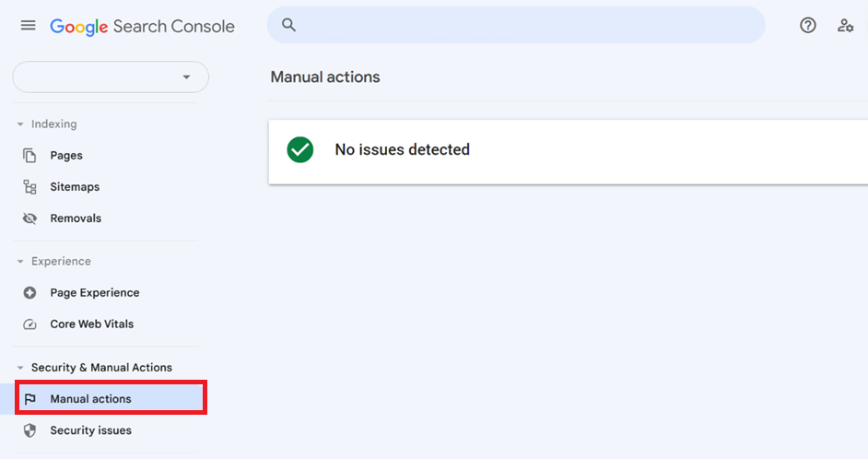Open the hamburger main menu

coord(29,26)
